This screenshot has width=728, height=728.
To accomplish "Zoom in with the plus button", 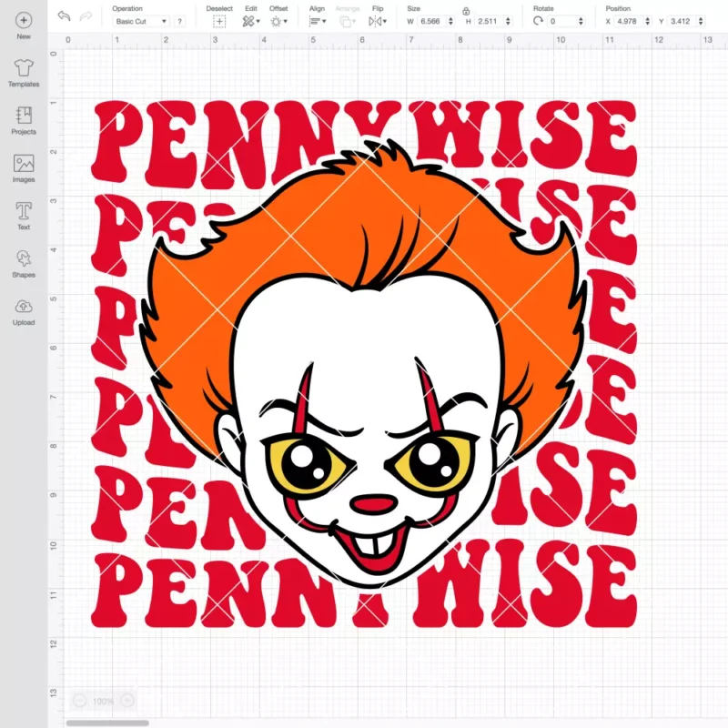I will point(127,701).
